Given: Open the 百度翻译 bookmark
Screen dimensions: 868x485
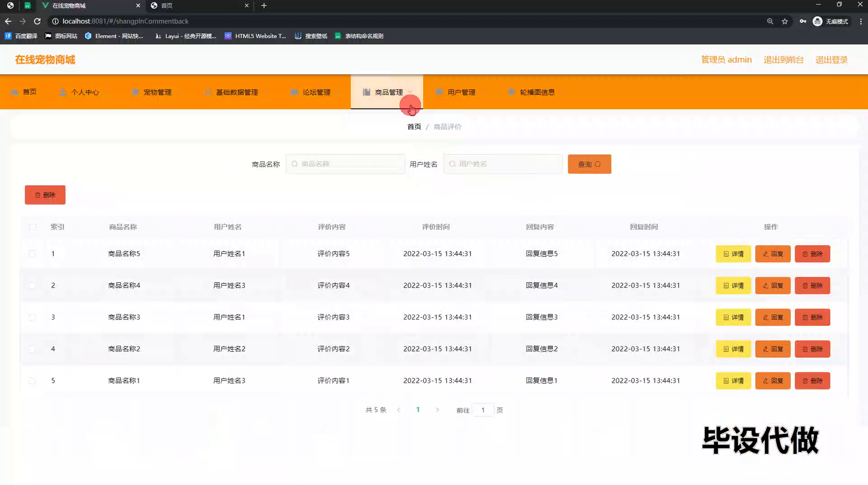Looking at the screenshot, I should click(x=21, y=36).
